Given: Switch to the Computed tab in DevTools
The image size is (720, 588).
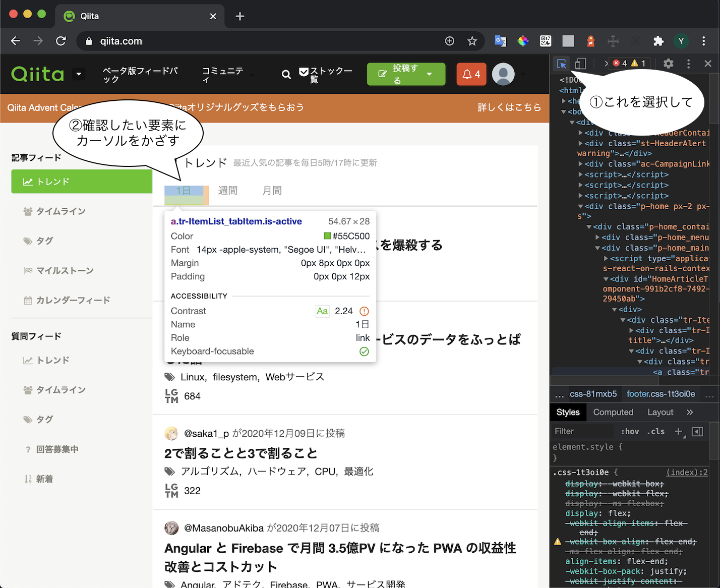Looking at the screenshot, I should click(x=613, y=412).
